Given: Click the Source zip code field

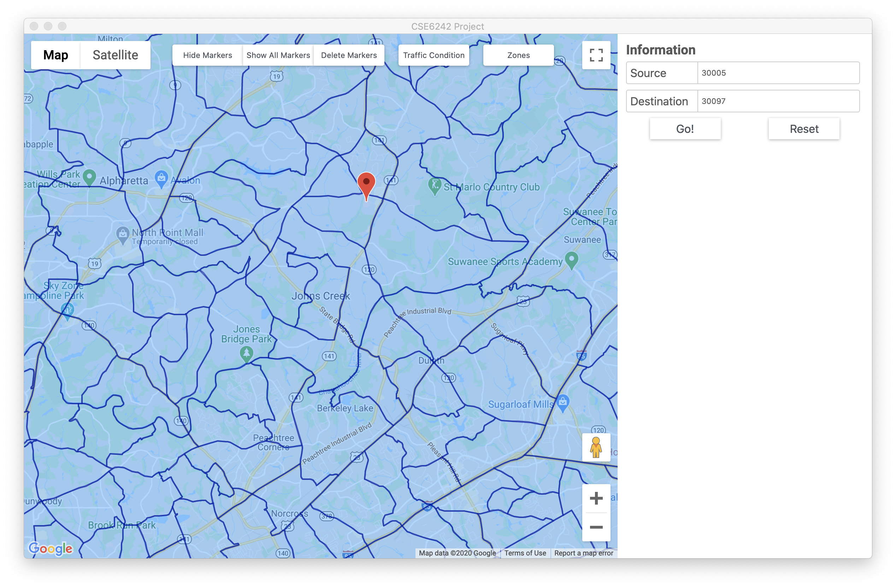Looking at the screenshot, I should tap(778, 73).
